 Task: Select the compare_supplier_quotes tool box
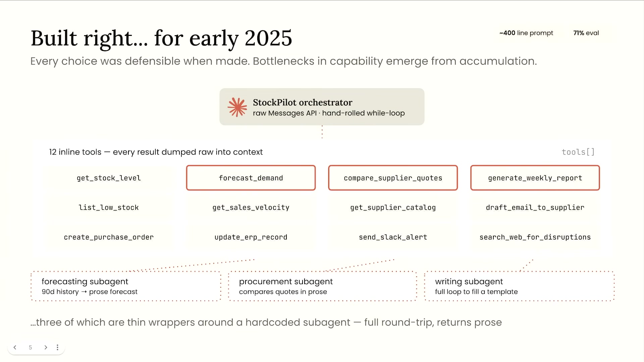(393, 178)
